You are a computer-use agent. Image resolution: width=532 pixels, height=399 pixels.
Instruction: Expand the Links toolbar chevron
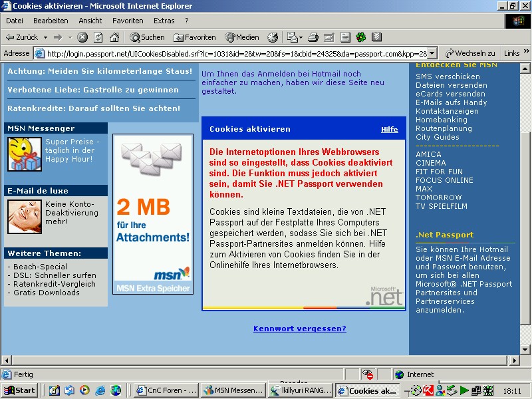tap(526, 51)
